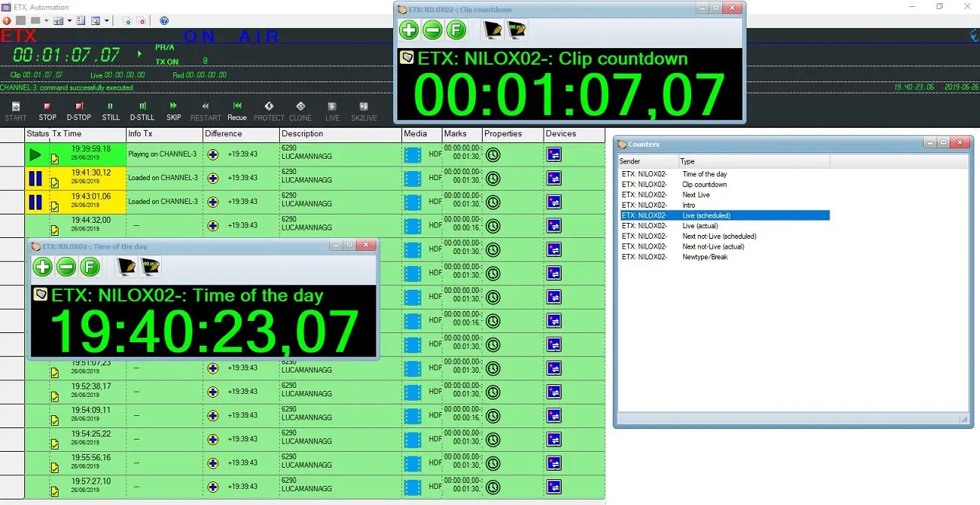The width and height of the screenshot is (980, 505).
Task: Toggle the pause status of the 19:41:30,12 clip
Action: tap(35, 178)
